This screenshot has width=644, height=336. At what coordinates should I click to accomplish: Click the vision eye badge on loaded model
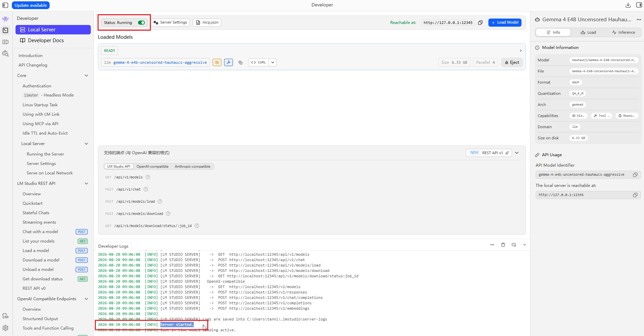[x=217, y=62]
